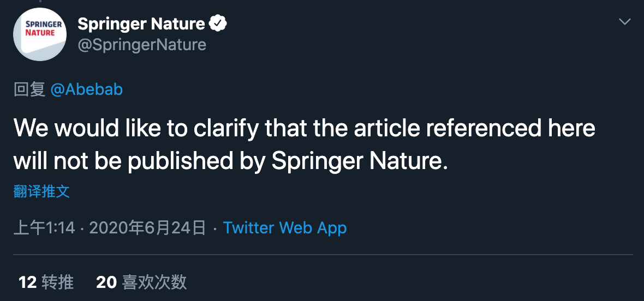Click the divider line above the stats
This screenshot has height=301, width=644.
tap(323, 255)
